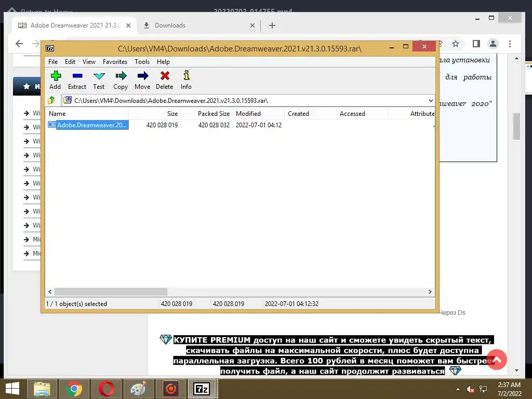The image size is (532, 399).
Task: Click '1 / 1 object(s) selected' status text
Action: (x=77, y=303)
